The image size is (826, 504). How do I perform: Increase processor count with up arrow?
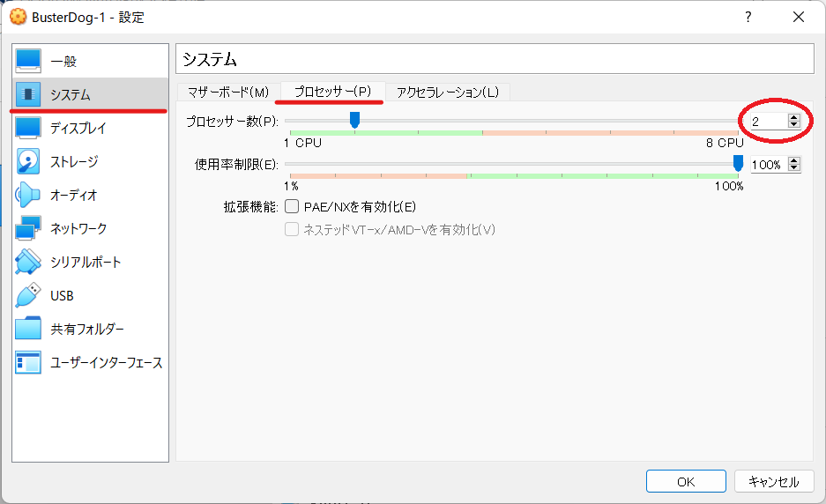[794, 117]
